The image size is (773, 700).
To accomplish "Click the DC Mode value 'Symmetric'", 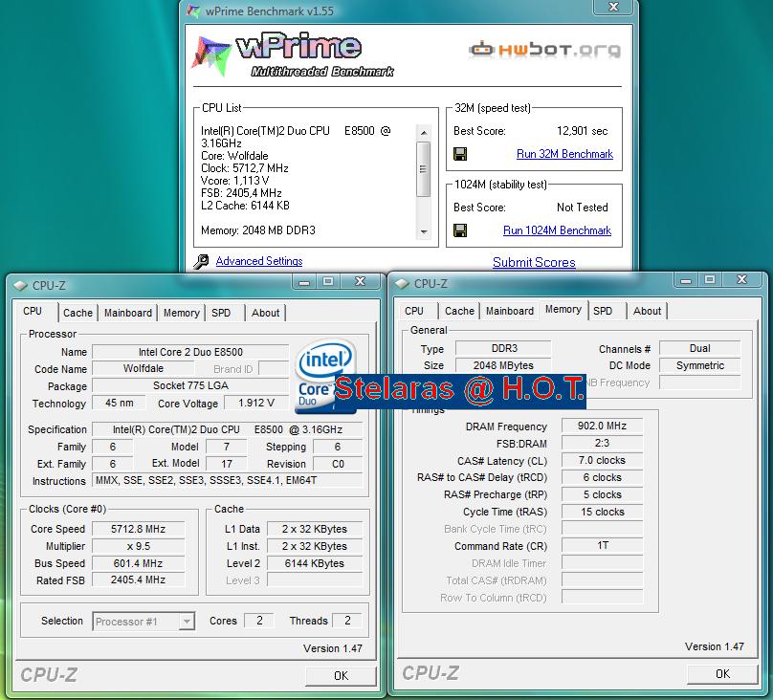I will (699, 365).
